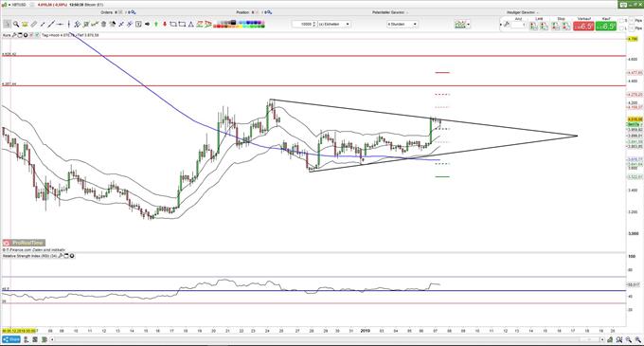Select the vertical line tool
Viewport: 644px width, 346px height.
tap(69, 24)
